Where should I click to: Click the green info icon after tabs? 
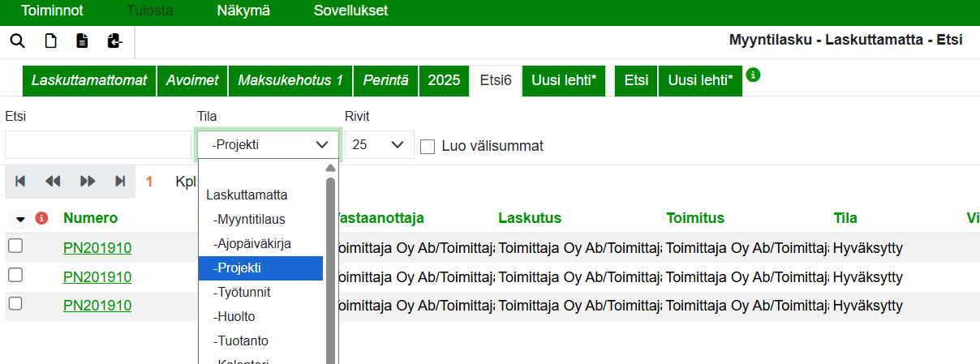pyautogui.click(x=753, y=75)
